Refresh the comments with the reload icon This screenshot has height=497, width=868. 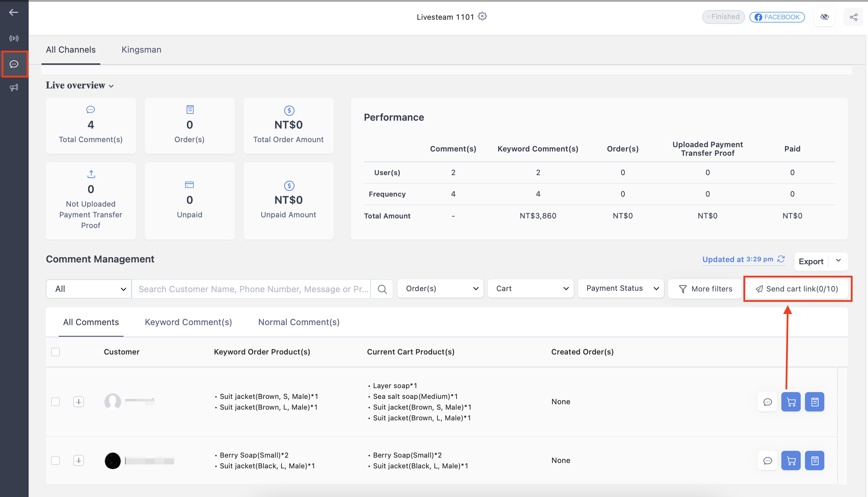(x=781, y=259)
